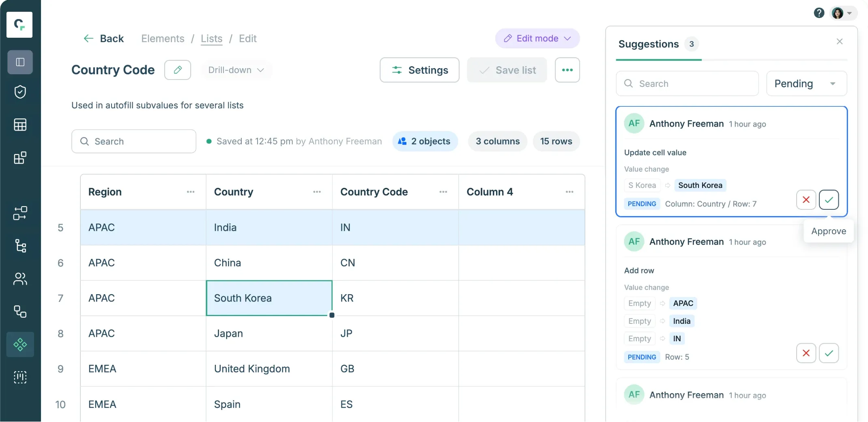Select the ES country code cell
This screenshot has height=422, width=868.
pyautogui.click(x=395, y=404)
